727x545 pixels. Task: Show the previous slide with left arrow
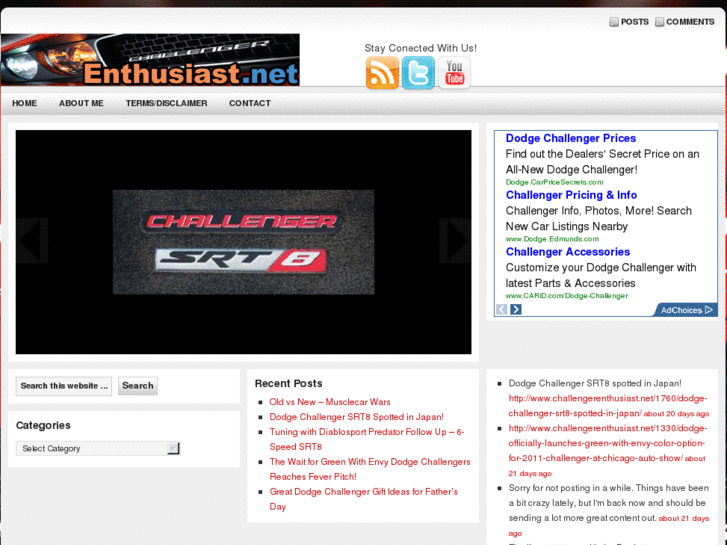(x=32, y=241)
